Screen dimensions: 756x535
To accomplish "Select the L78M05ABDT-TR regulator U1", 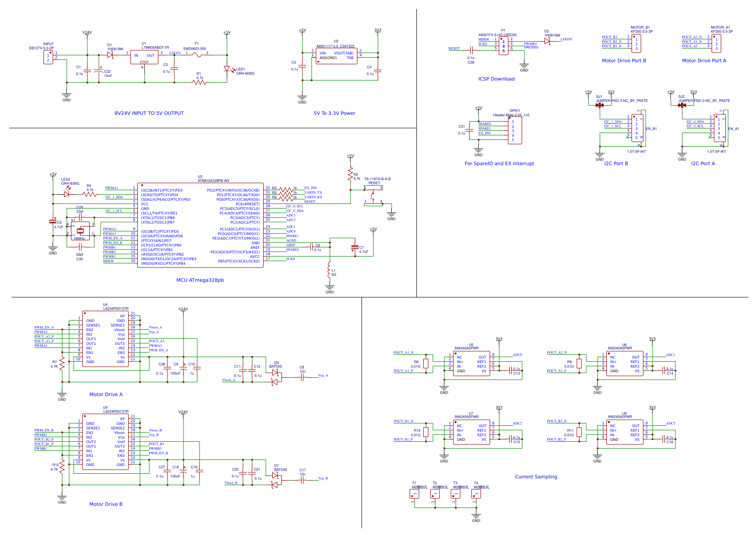I will coord(144,57).
